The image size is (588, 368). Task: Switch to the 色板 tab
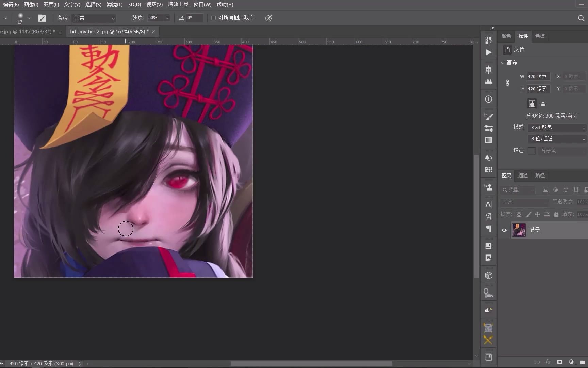pyautogui.click(x=540, y=36)
